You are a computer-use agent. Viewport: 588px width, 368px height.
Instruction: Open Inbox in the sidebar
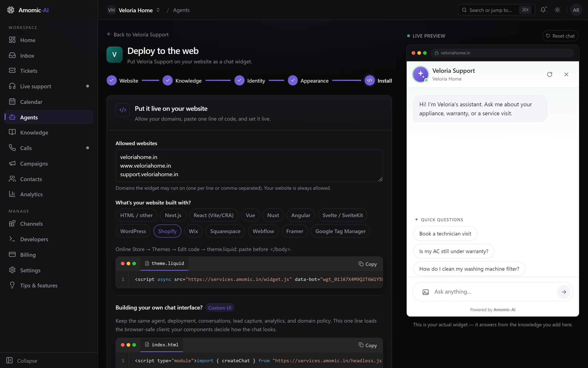click(x=49, y=56)
